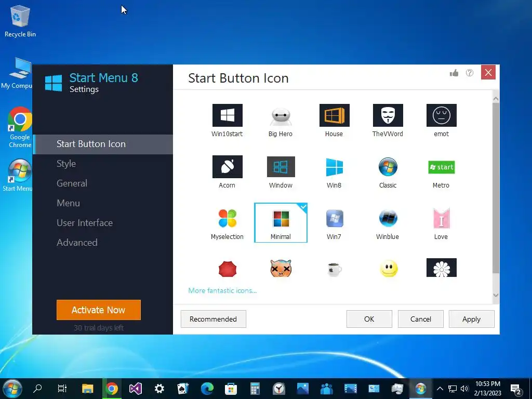This screenshot has width=532, height=399.
Task: Choose the Big Hero start icon
Action: (281, 116)
